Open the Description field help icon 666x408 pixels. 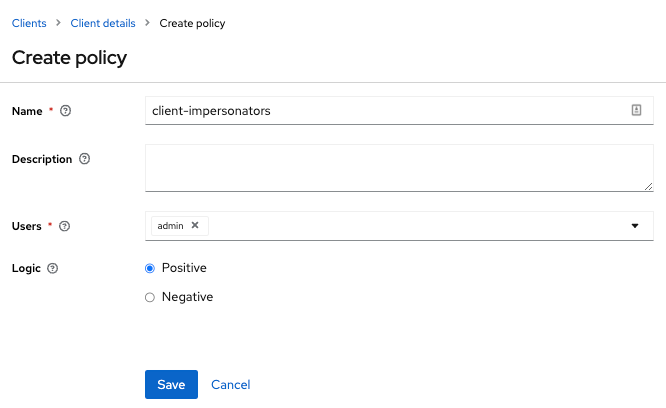click(x=85, y=159)
